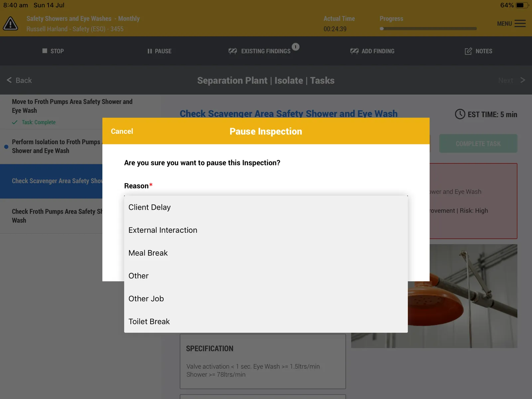This screenshot has height=399, width=532.
Task: Open the hamburger MENU icon
Action: 520,24
